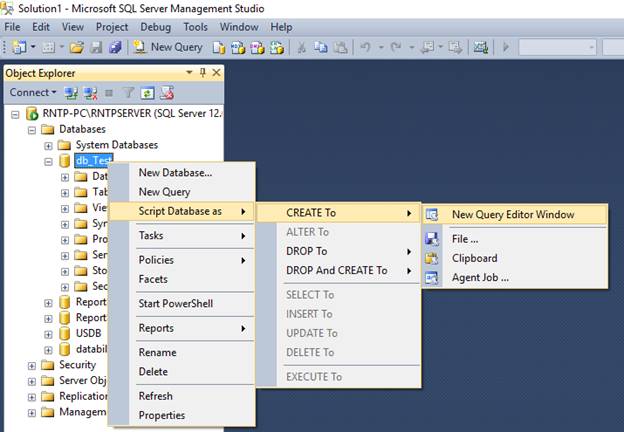Expand the USDB database node
624x432 pixels.
pyautogui.click(x=48, y=335)
